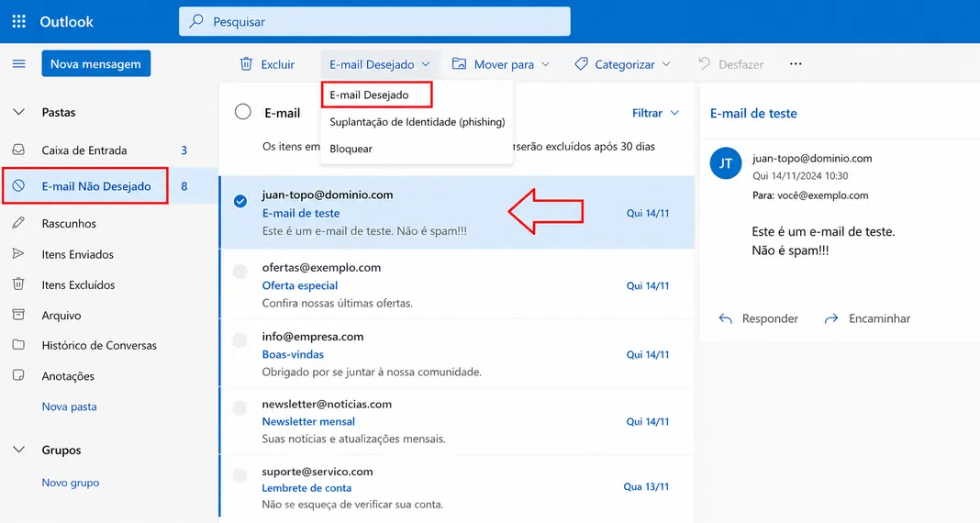
Task: Click the Itens Enviados send icon
Action: [x=18, y=253]
